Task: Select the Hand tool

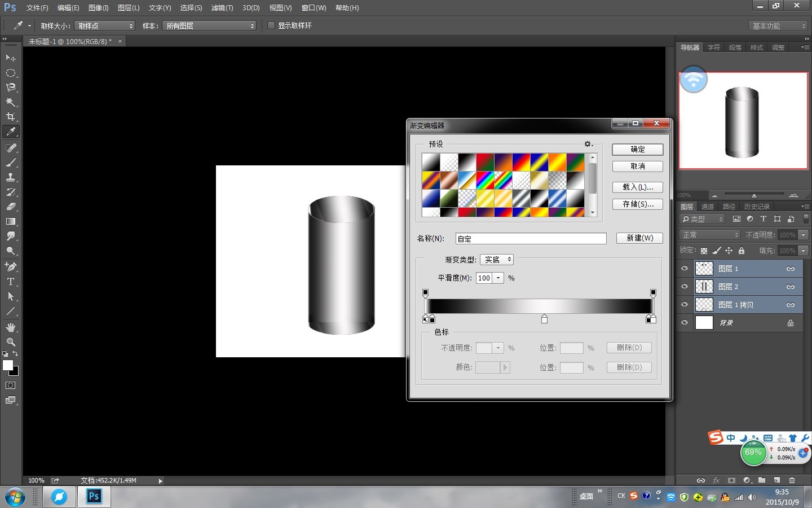Action: [11, 327]
